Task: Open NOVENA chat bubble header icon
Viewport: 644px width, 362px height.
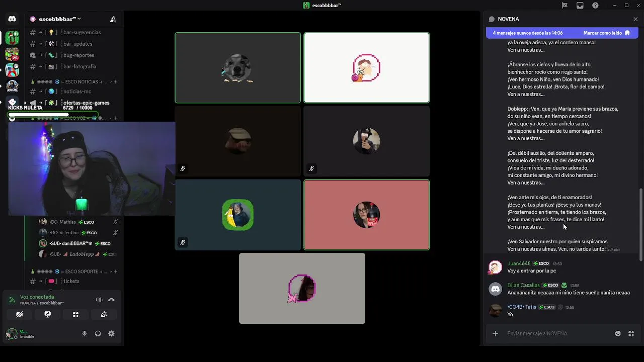Action: point(492,19)
